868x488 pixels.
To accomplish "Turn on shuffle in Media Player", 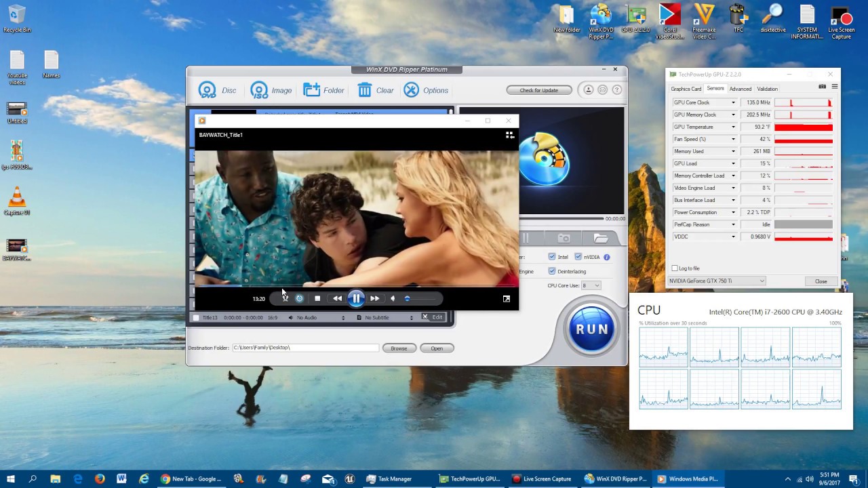I will [x=285, y=298].
